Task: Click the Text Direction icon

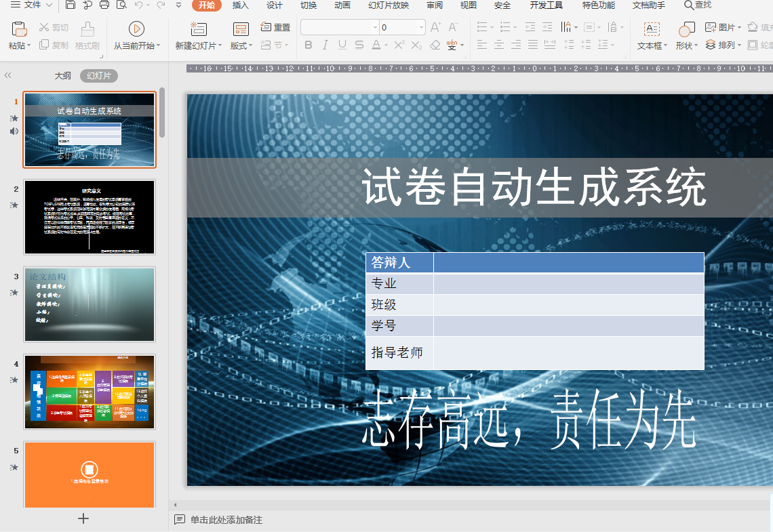Action: click(566, 27)
